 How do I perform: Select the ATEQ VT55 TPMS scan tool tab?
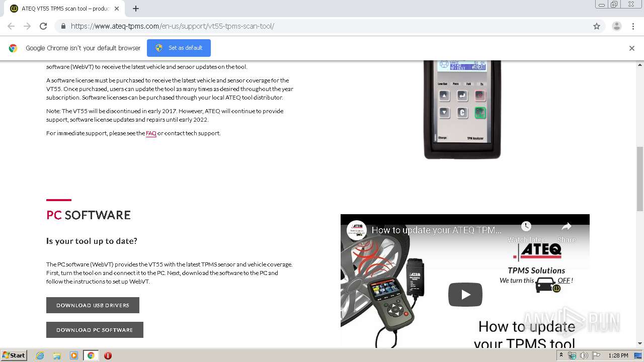[65, 9]
